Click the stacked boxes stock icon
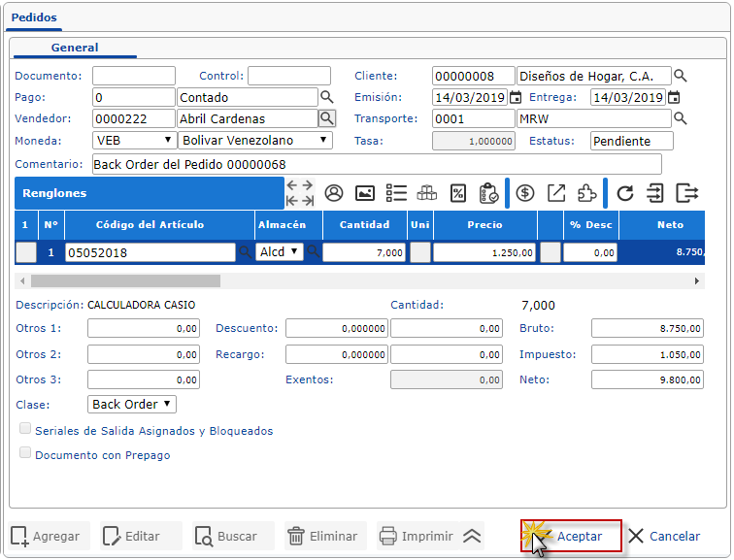This screenshot has width=734, height=560. point(426,193)
